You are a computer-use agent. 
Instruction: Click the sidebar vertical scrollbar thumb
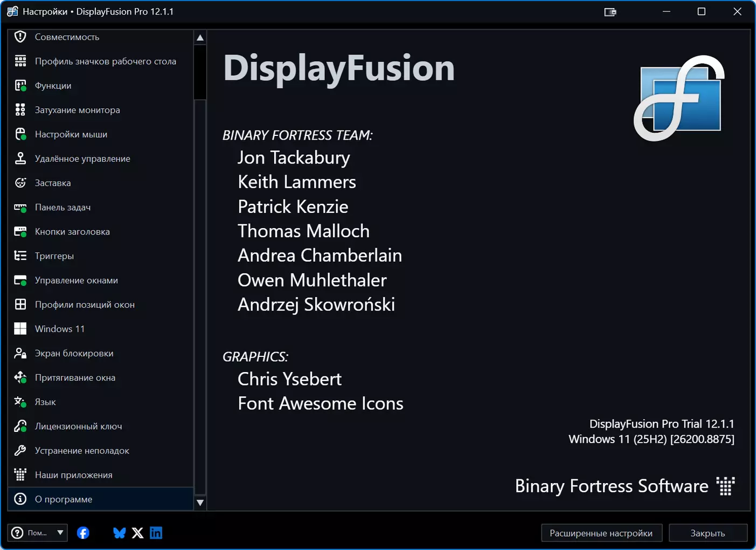click(x=200, y=72)
